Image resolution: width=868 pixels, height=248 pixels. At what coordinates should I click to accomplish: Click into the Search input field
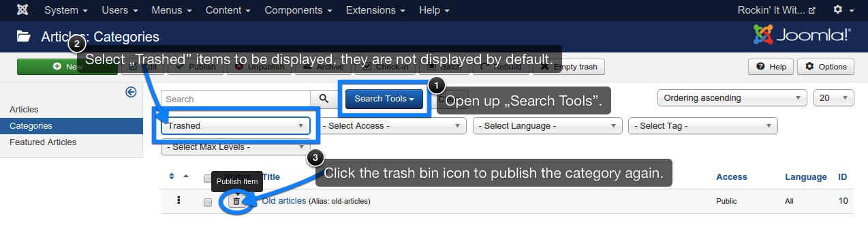236,99
